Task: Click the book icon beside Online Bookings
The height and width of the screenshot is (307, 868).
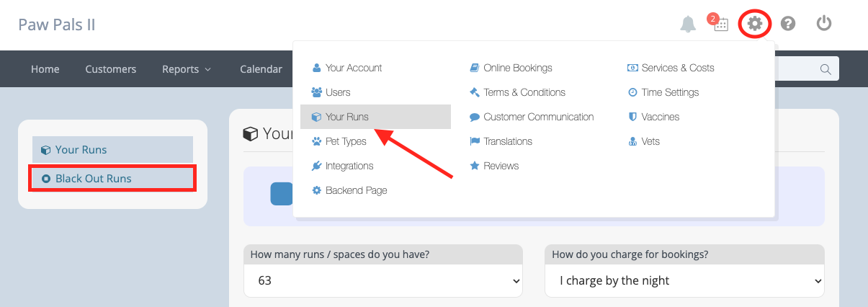Action: 474,68
